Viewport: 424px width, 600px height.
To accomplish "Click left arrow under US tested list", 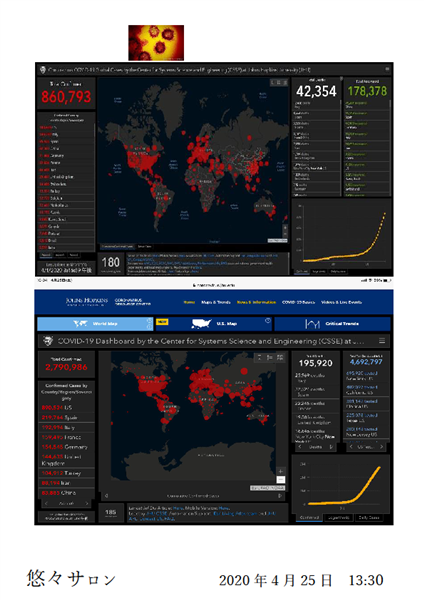I will pyautogui.click(x=351, y=447).
